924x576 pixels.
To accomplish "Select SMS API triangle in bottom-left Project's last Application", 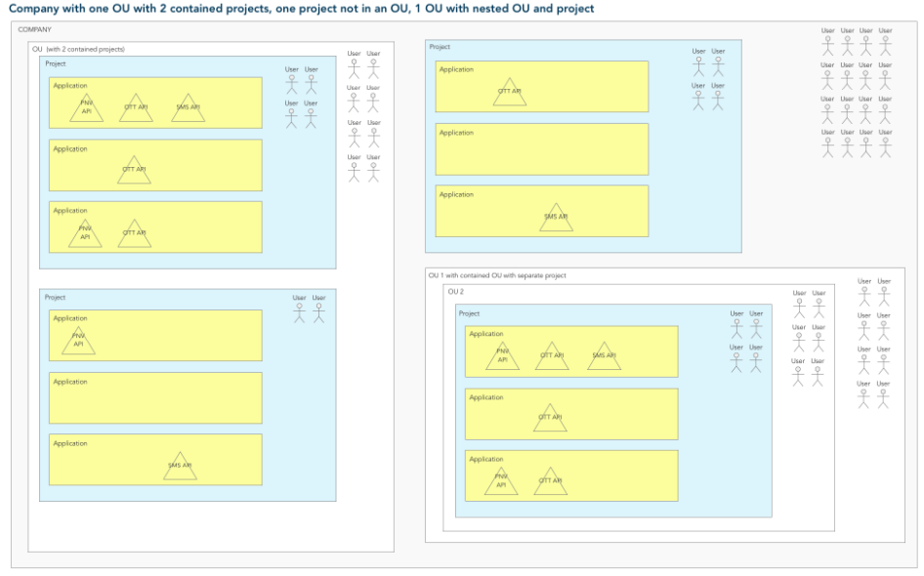I will click(180, 468).
